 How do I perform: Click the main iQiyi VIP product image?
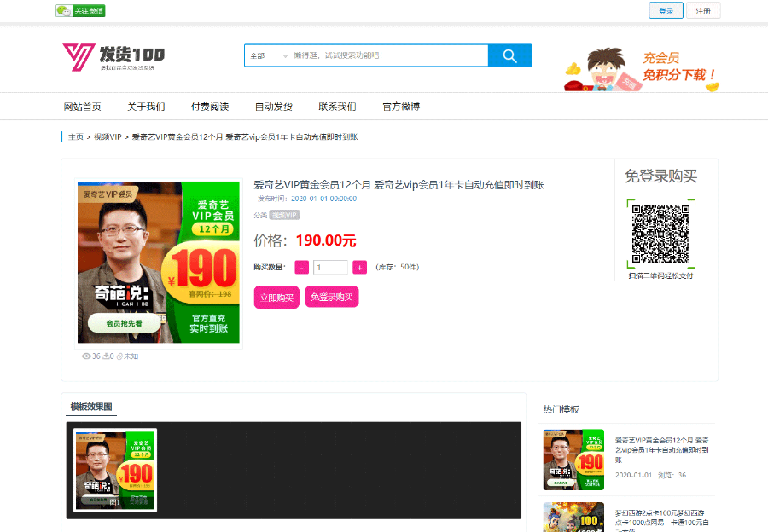[x=159, y=263]
